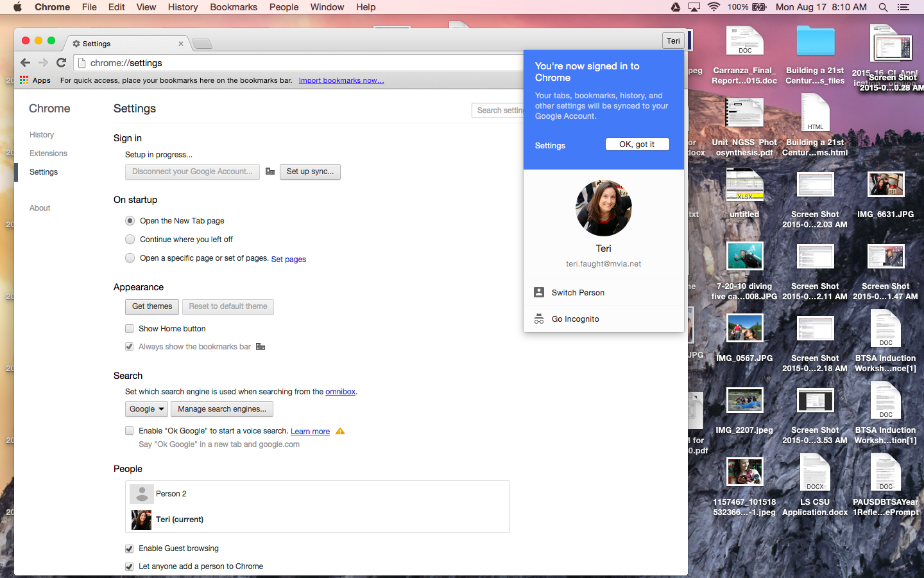Image resolution: width=924 pixels, height=578 pixels.
Task: Select the untitled XLSX desktop file
Action: pos(744,185)
